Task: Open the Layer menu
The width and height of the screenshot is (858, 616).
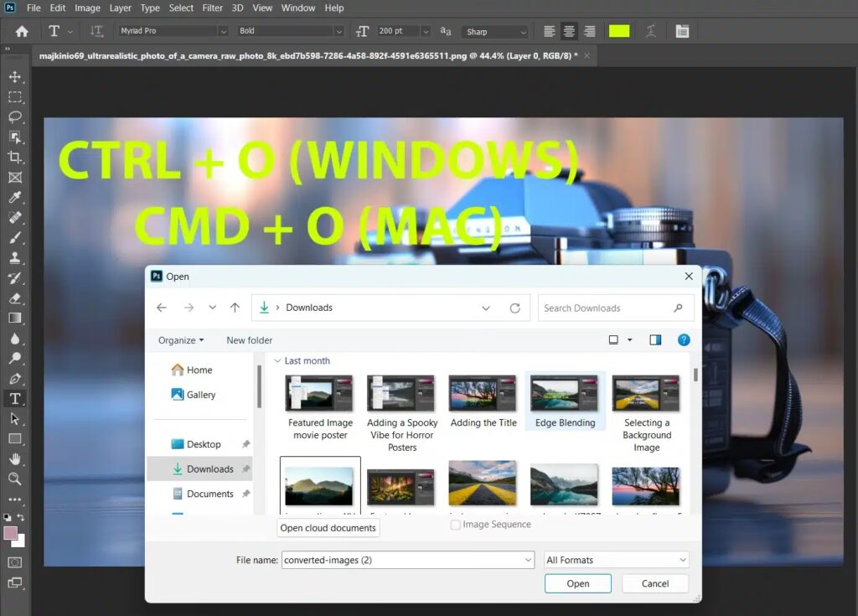Action: click(x=120, y=8)
